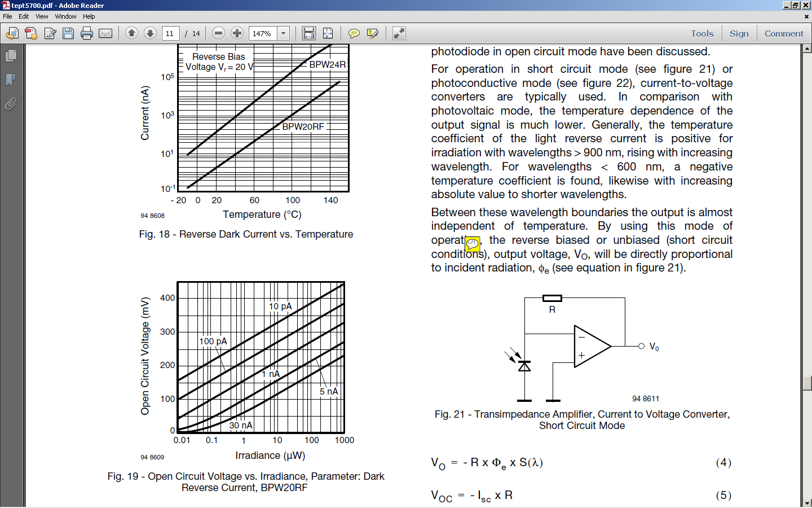The image size is (812, 508).
Task: Open the View menu
Action: tap(42, 16)
